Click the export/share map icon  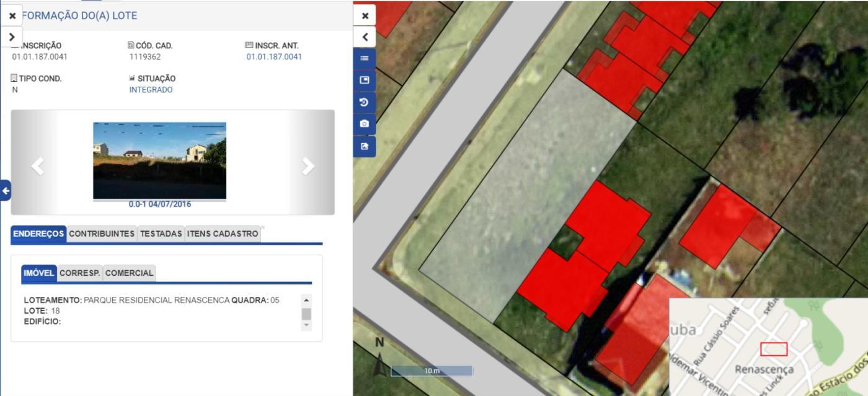(365, 147)
